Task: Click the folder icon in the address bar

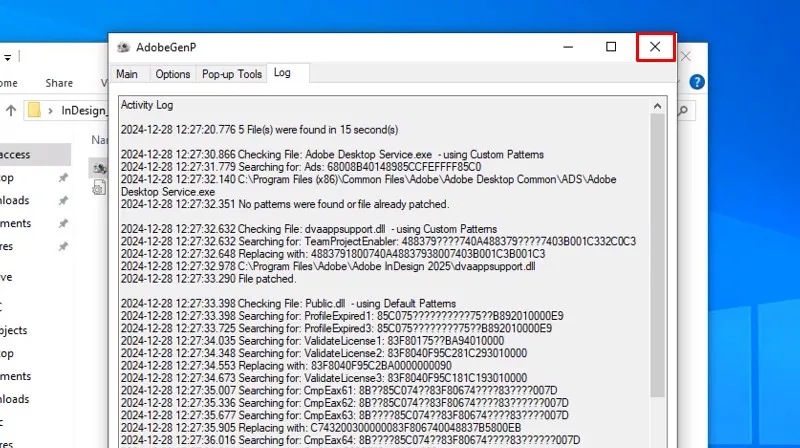Action: (35, 110)
